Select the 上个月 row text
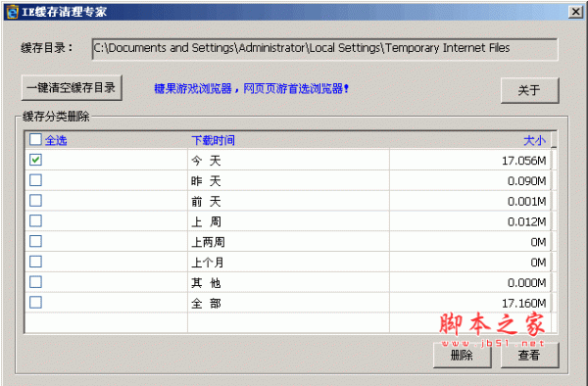Screen dimensions: 588x386 (208, 263)
